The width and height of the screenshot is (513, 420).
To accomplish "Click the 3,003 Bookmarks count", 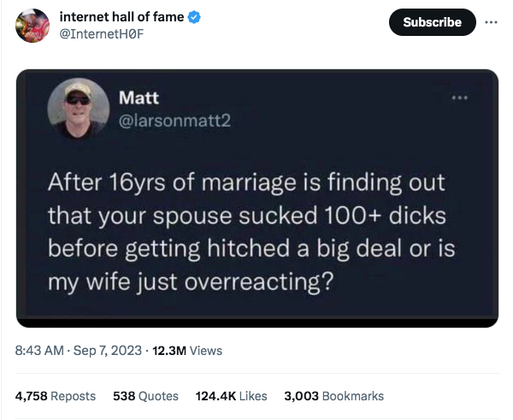I will [x=333, y=396].
